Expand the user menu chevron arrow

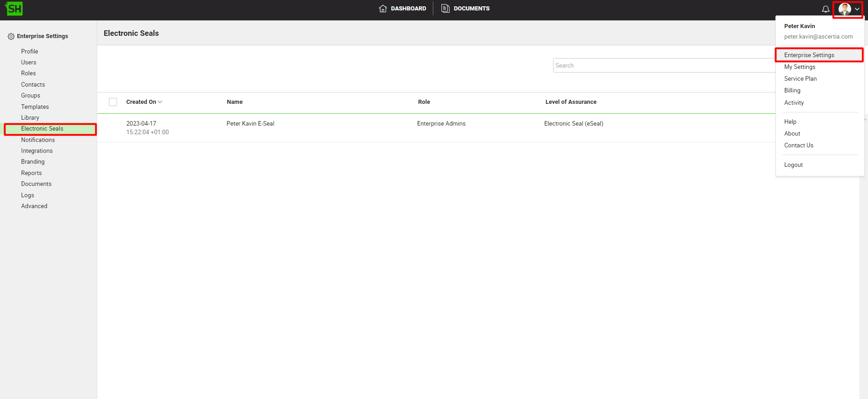(x=857, y=9)
